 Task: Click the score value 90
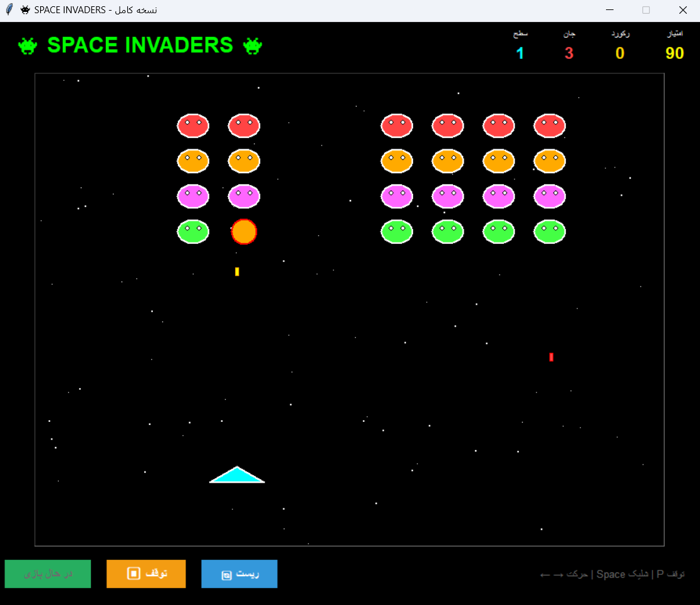tap(674, 53)
